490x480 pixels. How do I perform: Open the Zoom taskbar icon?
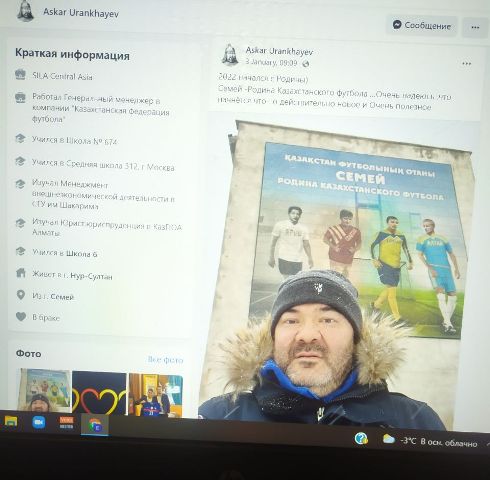click(x=39, y=422)
